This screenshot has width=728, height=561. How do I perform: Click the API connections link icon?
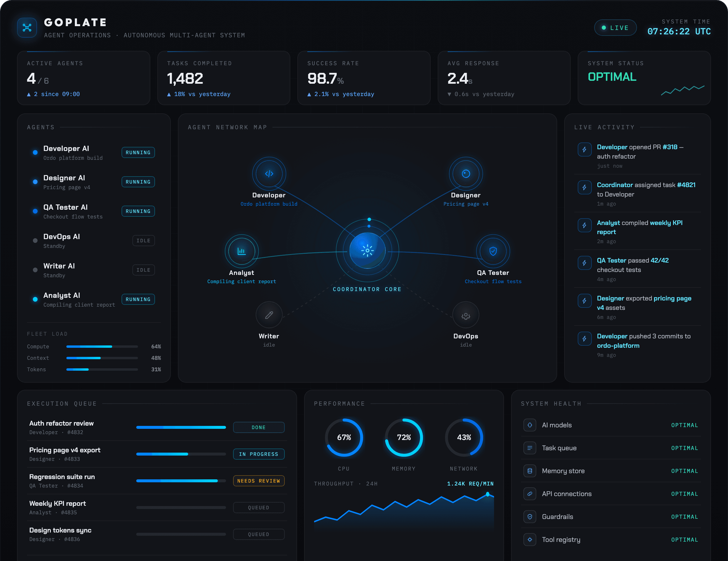(530, 494)
